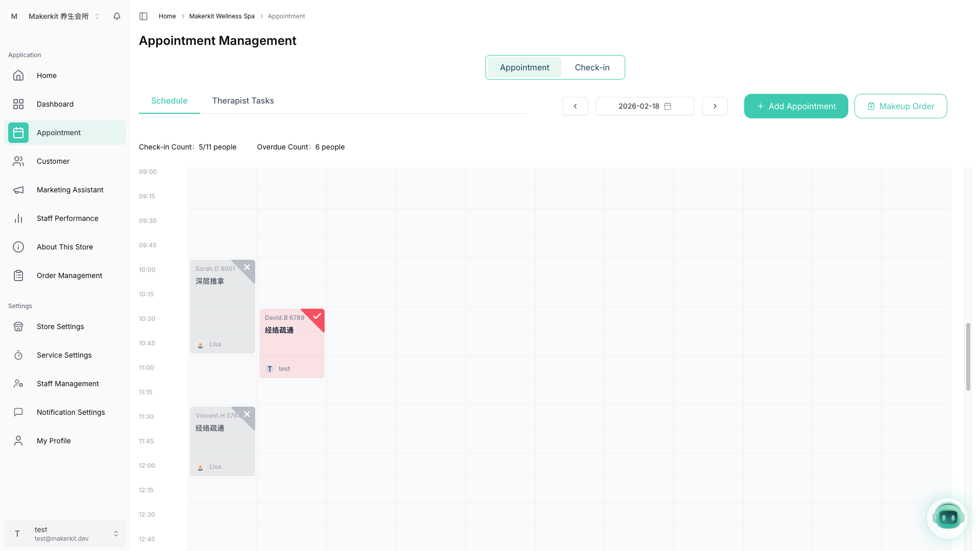Click the schedule's vertical scrollbar
This screenshot has width=980, height=551.
click(x=968, y=357)
